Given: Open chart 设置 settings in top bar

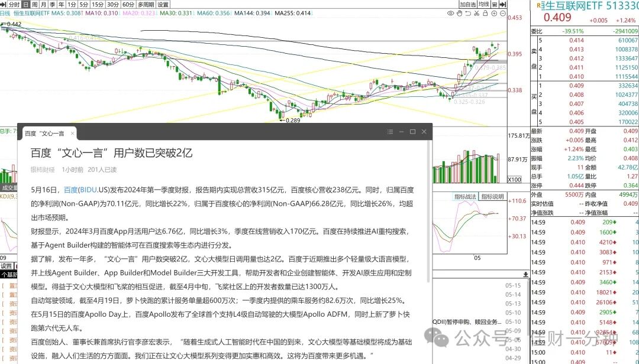Looking at the screenshot, I should pos(163,5).
